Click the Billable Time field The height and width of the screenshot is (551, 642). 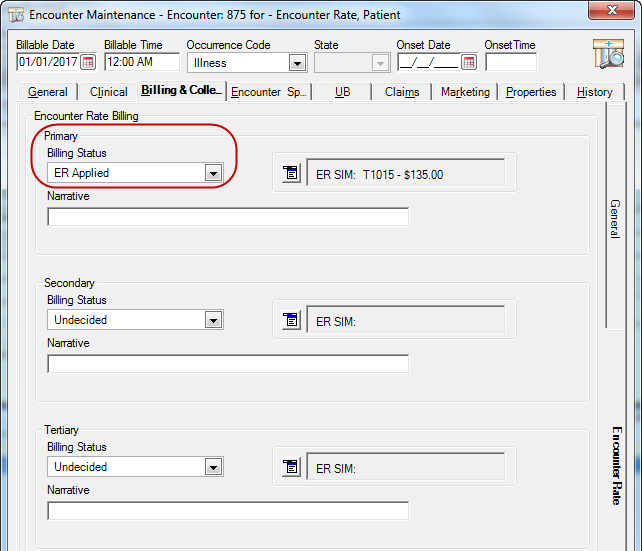point(142,62)
